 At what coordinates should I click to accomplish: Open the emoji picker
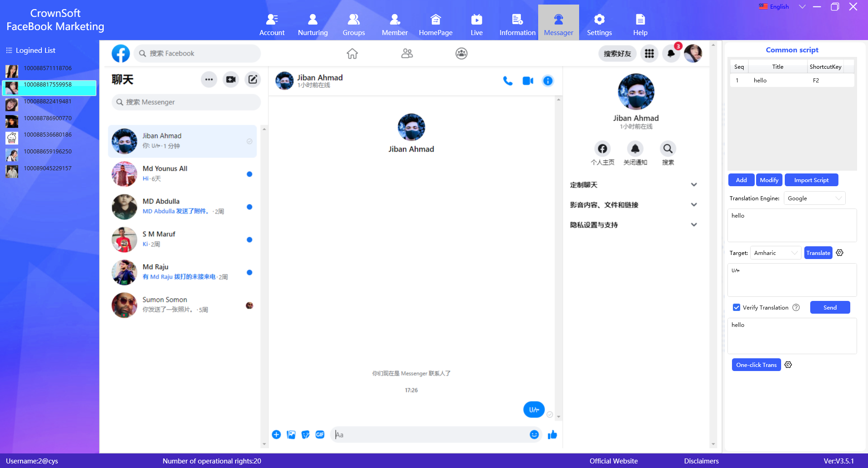click(x=534, y=434)
